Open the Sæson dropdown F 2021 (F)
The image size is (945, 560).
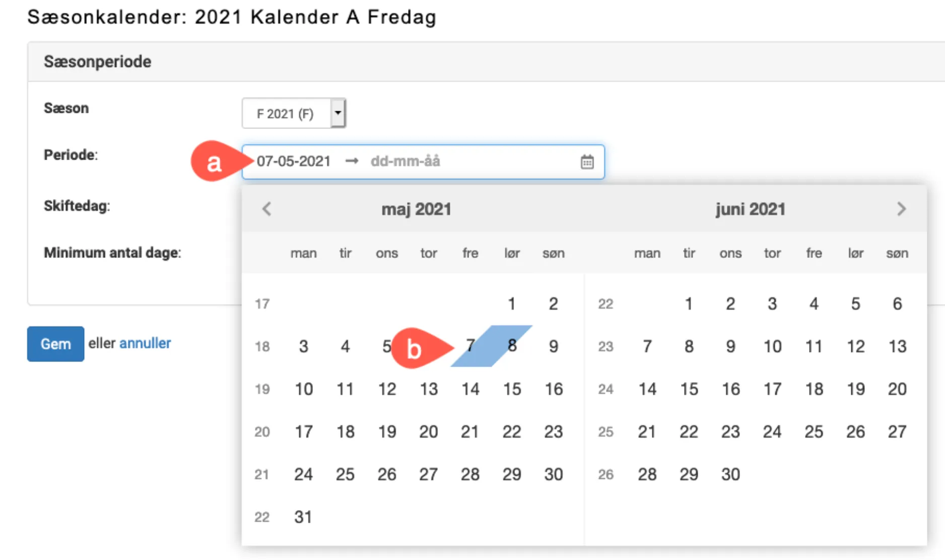tap(294, 113)
